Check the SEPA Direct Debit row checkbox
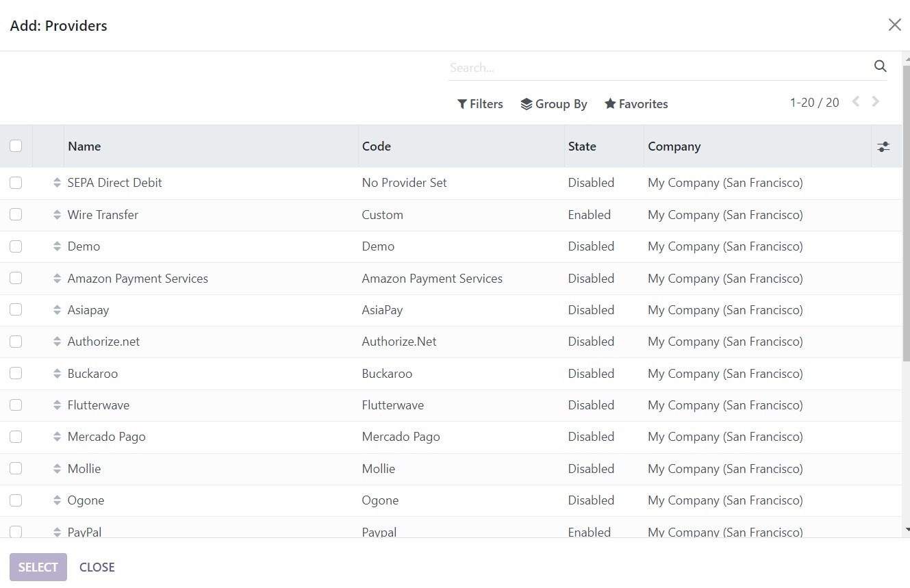 pos(16,183)
